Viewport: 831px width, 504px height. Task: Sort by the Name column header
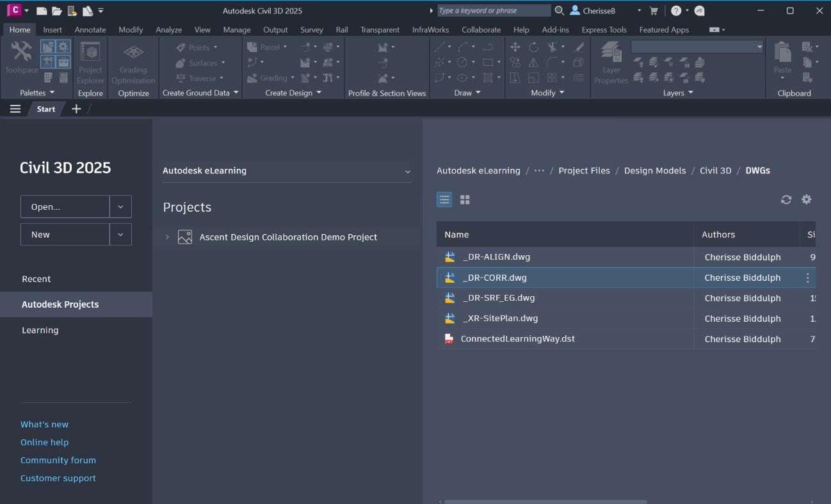pyautogui.click(x=565, y=235)
